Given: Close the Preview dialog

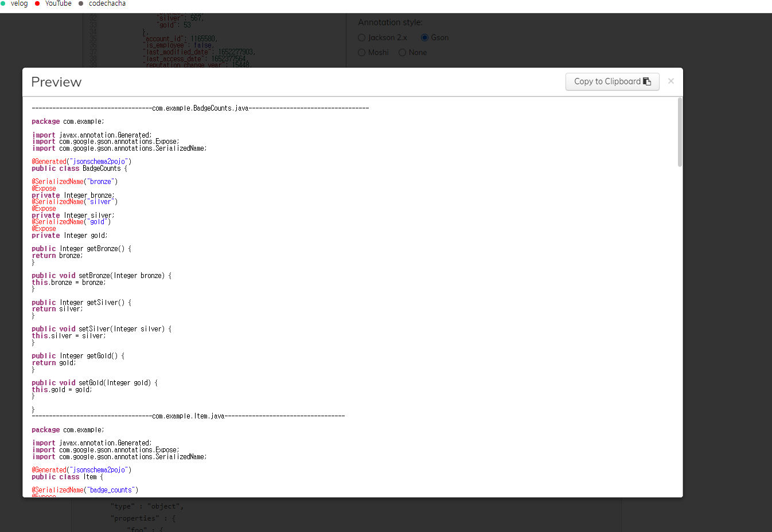Looking at the screenshot, I should click(670, 81).
